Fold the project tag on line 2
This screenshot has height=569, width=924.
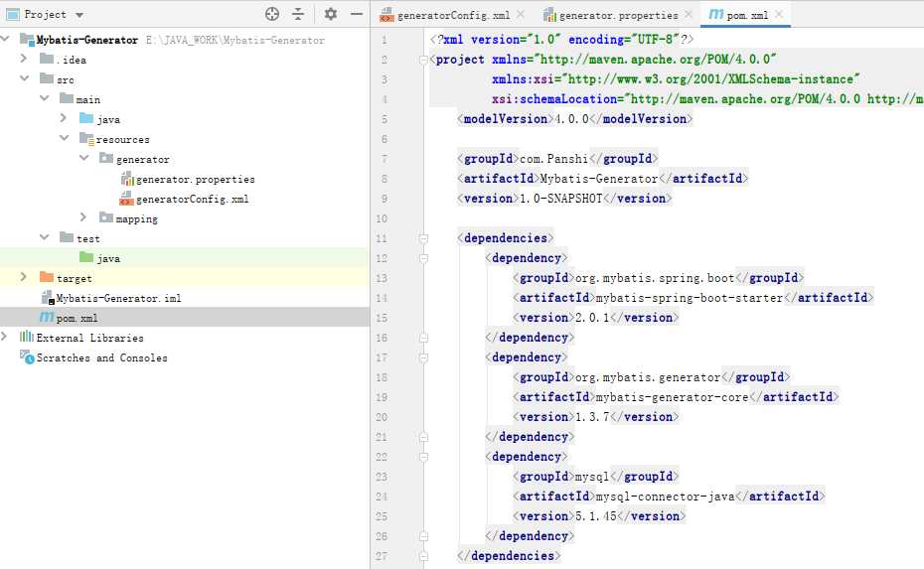423,60
